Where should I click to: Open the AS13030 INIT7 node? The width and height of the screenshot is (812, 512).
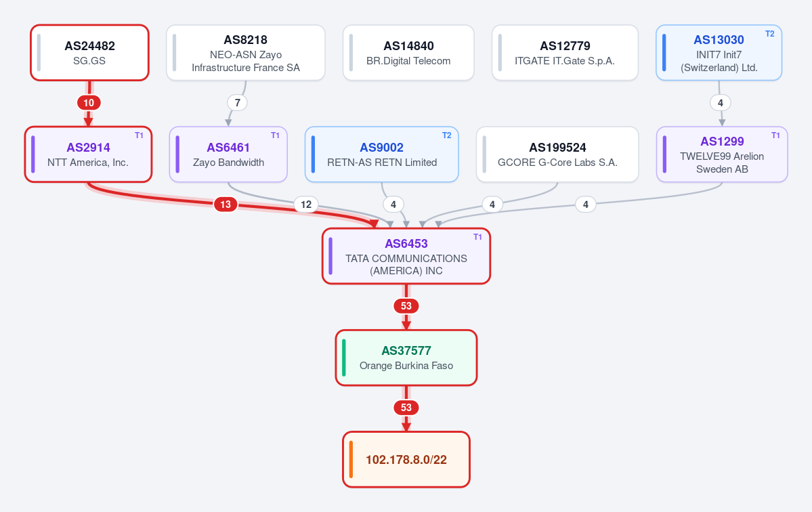pyautogui.click(x=719, y=53)
